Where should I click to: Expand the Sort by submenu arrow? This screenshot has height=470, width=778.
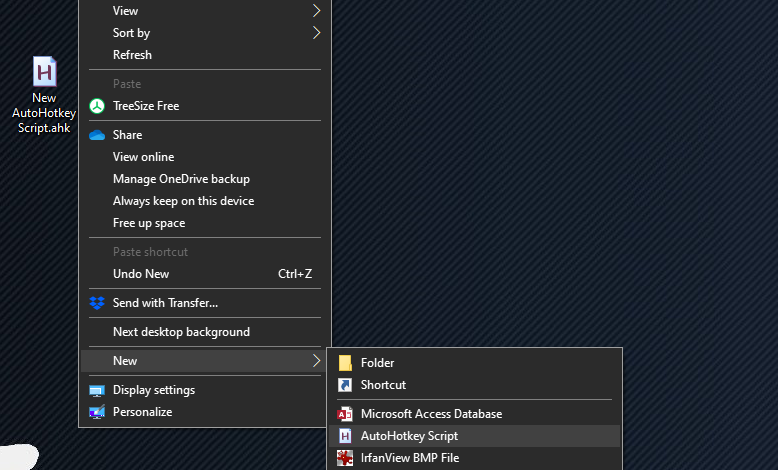tap(316, 33)
